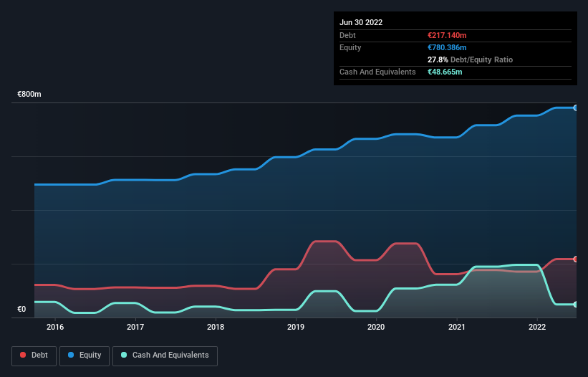
Task: Click the €0 y-axis label
Action: 21,310
